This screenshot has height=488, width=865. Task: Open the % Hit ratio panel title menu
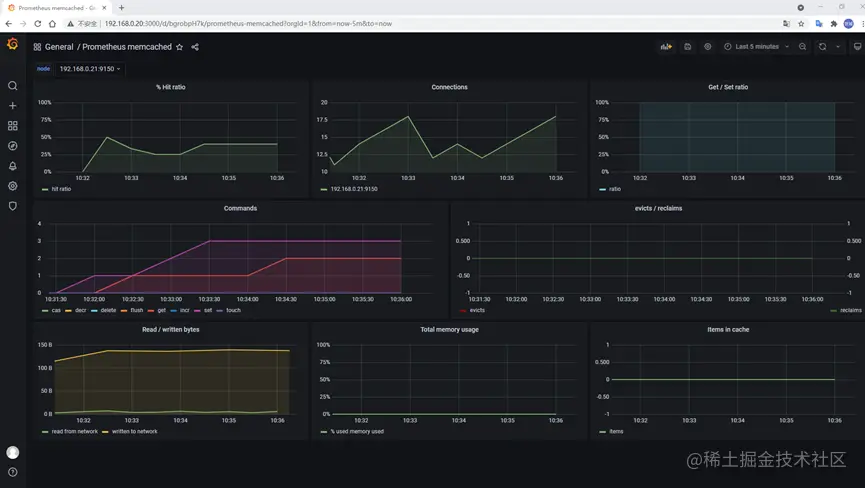(170, 87)
